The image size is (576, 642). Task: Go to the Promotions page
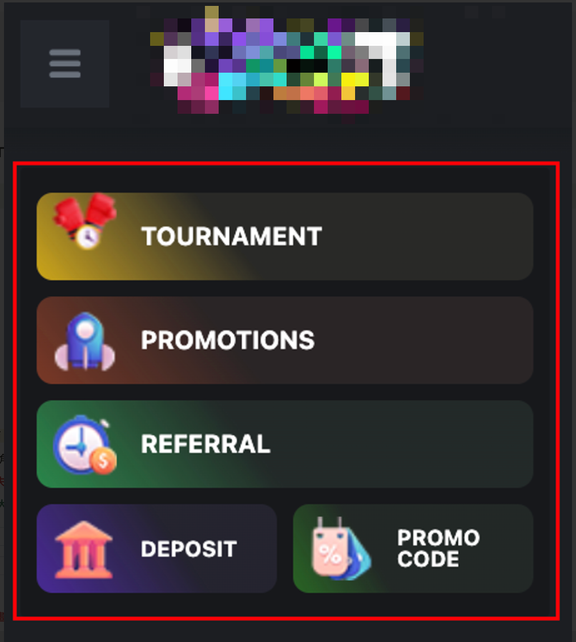pyautogui.click(x=285, y=340)
